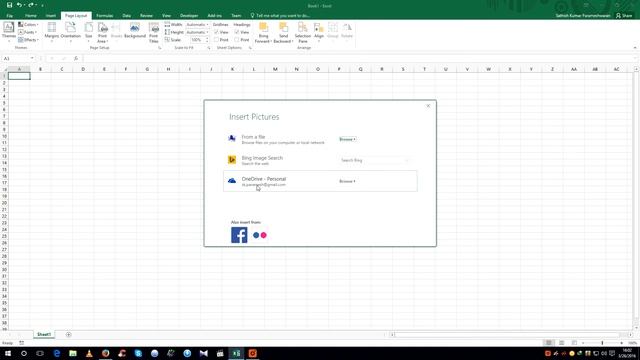This screenshot has height=360, width=640.
Task: Toggle Headings View checkbox
Action: pos(237,32)
